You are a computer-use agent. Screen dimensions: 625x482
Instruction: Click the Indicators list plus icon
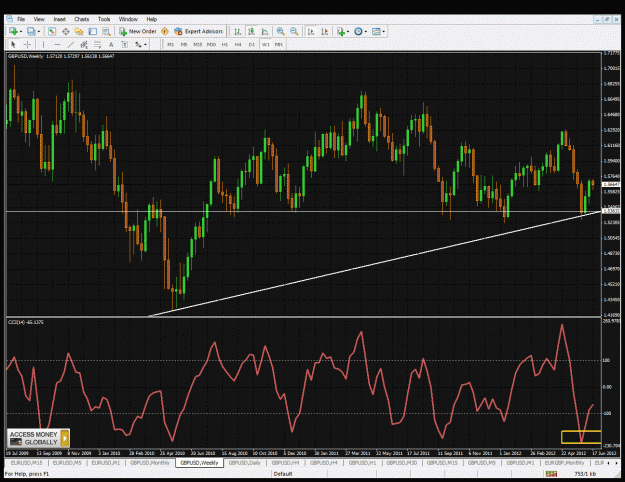point(341,31)
